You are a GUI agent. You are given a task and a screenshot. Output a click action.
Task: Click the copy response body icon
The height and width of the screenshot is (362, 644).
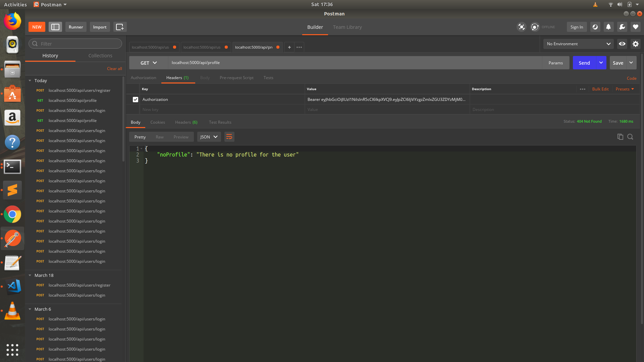620,137
